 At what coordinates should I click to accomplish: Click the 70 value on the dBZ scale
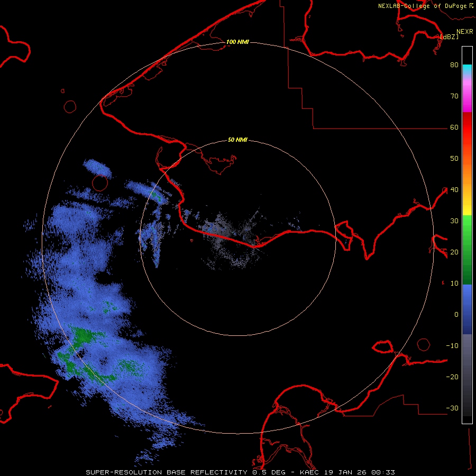[454, 96]
